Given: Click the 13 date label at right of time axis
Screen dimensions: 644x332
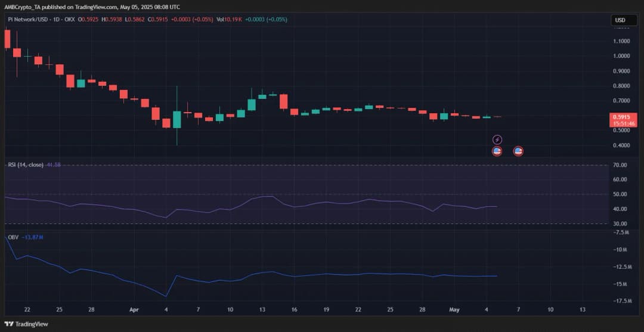Looking at the screenshot, I should 582,310.
